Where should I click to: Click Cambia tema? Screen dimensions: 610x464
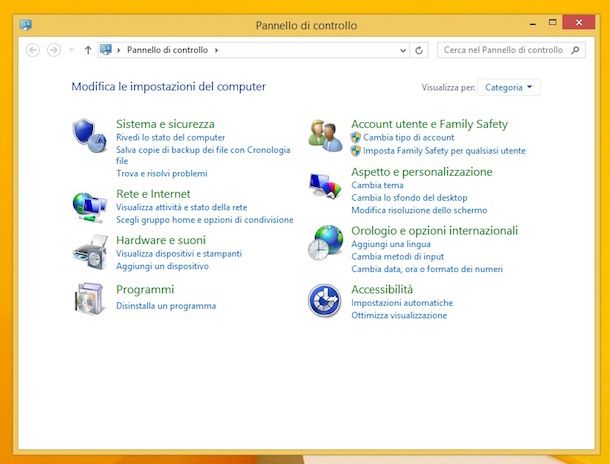pyautogui.click(x=377, y=185)
